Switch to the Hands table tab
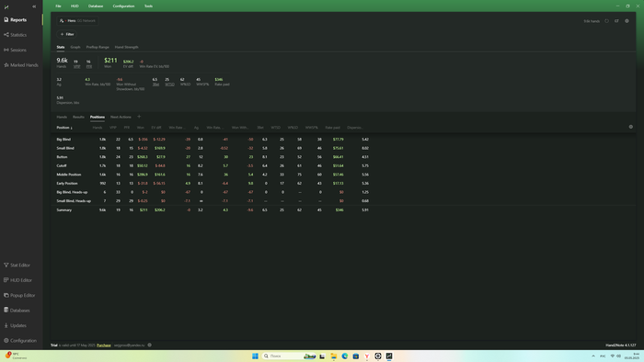The width and height of the screenshot is (644, 362). coord(62,118)
